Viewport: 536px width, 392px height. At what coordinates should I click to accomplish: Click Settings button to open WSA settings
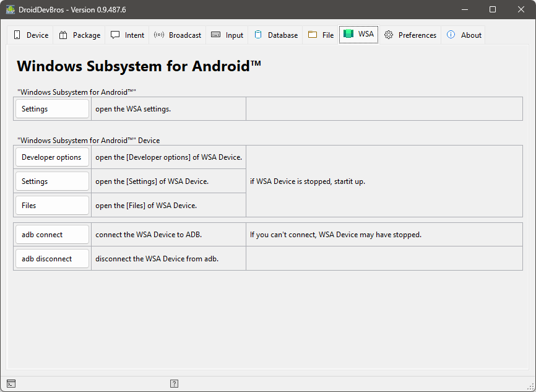click(x=53, y=109)
